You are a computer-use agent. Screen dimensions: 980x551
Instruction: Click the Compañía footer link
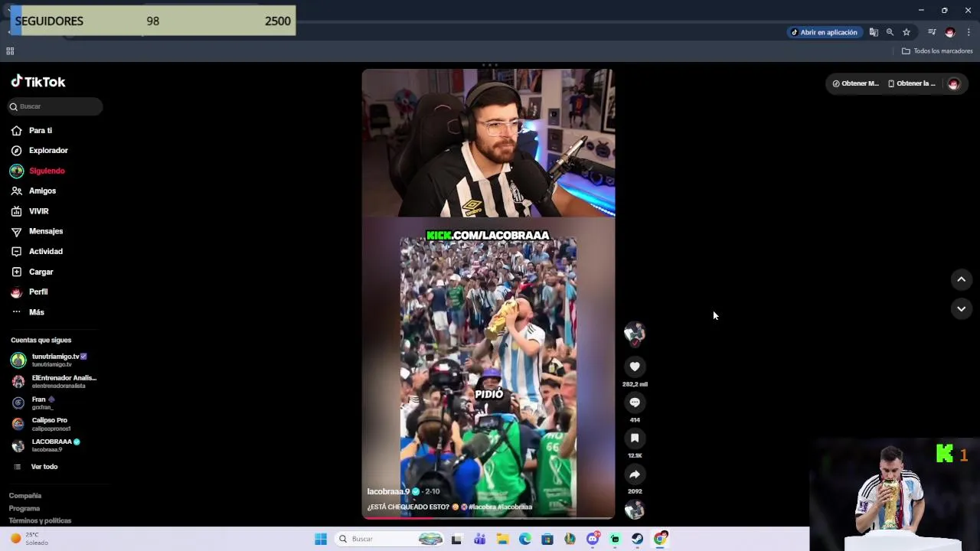click(25, 496)
